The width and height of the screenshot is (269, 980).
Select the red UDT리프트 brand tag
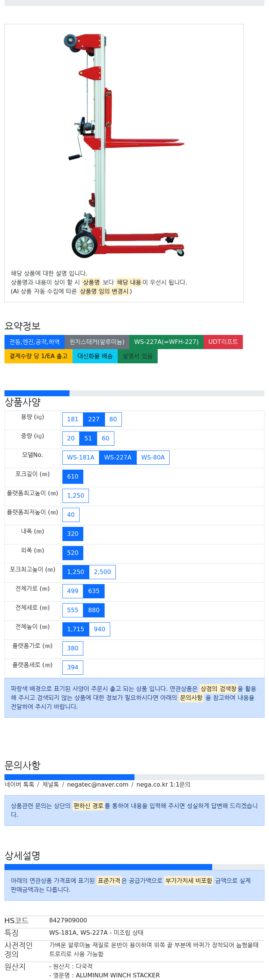point(223,342)
